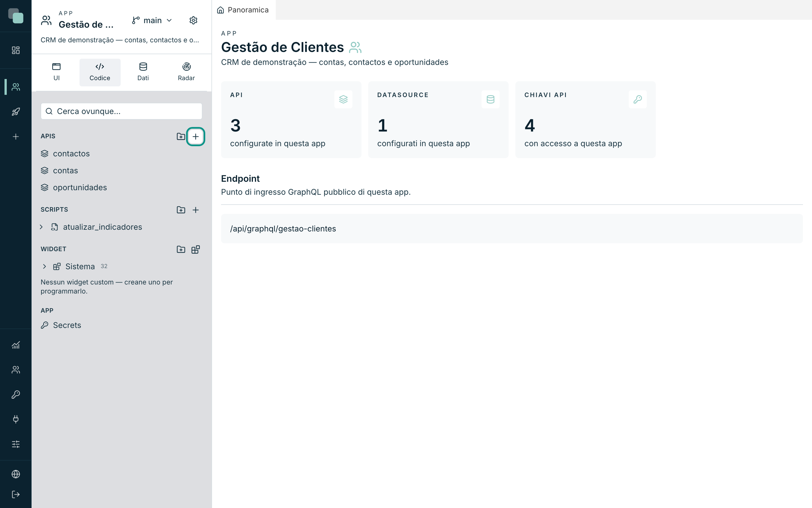The height and width of the screenshot is (508, 812).
Task: Open the sliders settings icon in left rail
Action: coord(16,444)
